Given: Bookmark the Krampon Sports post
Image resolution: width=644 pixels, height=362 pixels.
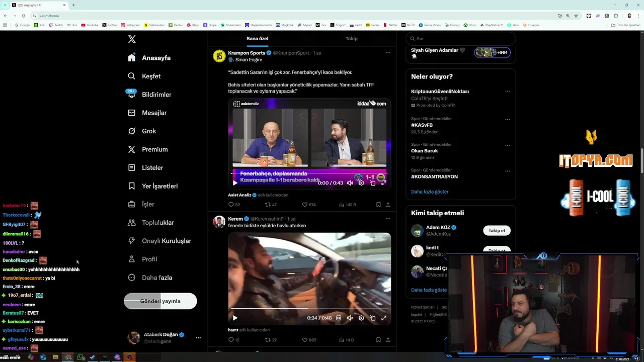Looking at the screenshot, I should coord(378,205).
